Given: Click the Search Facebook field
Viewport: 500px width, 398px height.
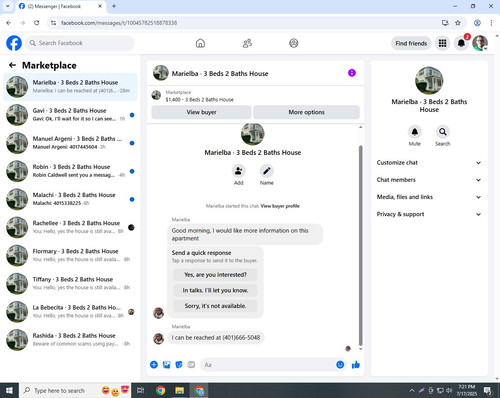Looking at the screenshot, I should coord(80,43).
